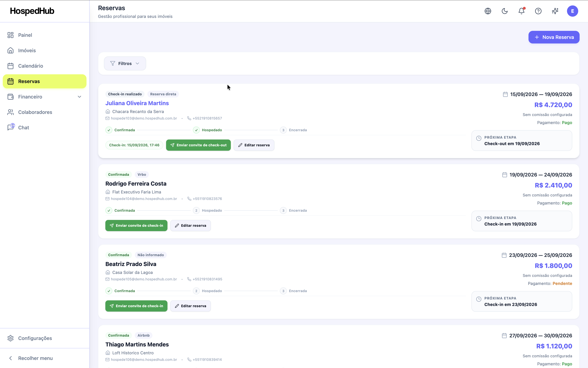Click Próxima etapa Check-in em 19/09/2026 card

[522, 221]
